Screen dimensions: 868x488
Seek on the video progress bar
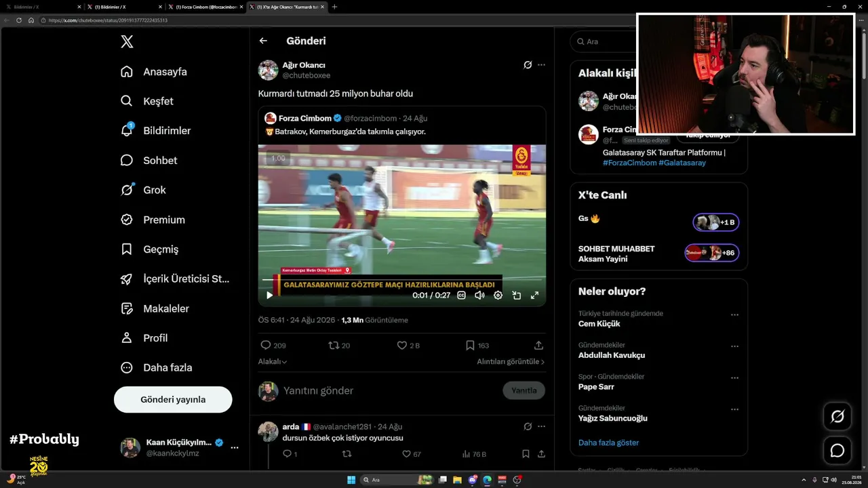pyautogui.click(x=402, y=279)
